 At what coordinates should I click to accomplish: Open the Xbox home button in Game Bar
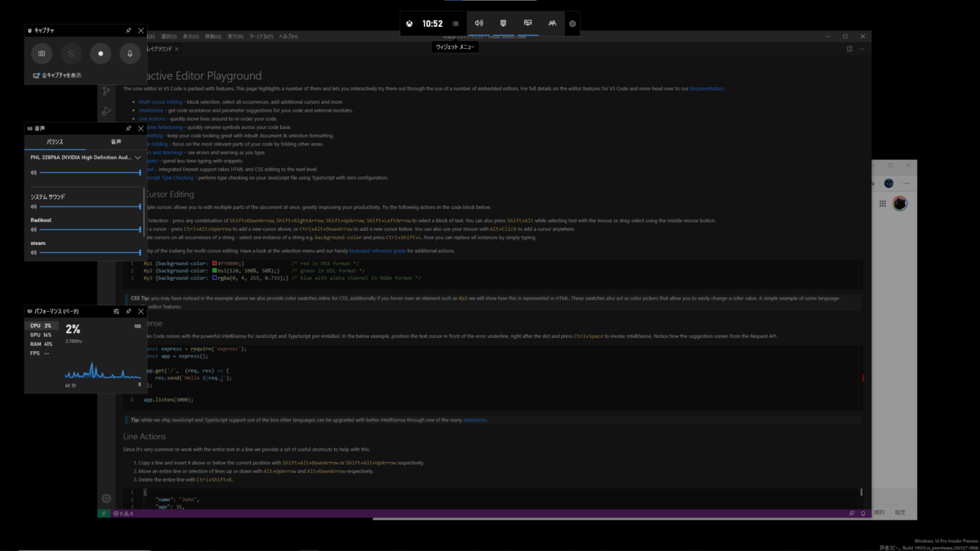409,24
